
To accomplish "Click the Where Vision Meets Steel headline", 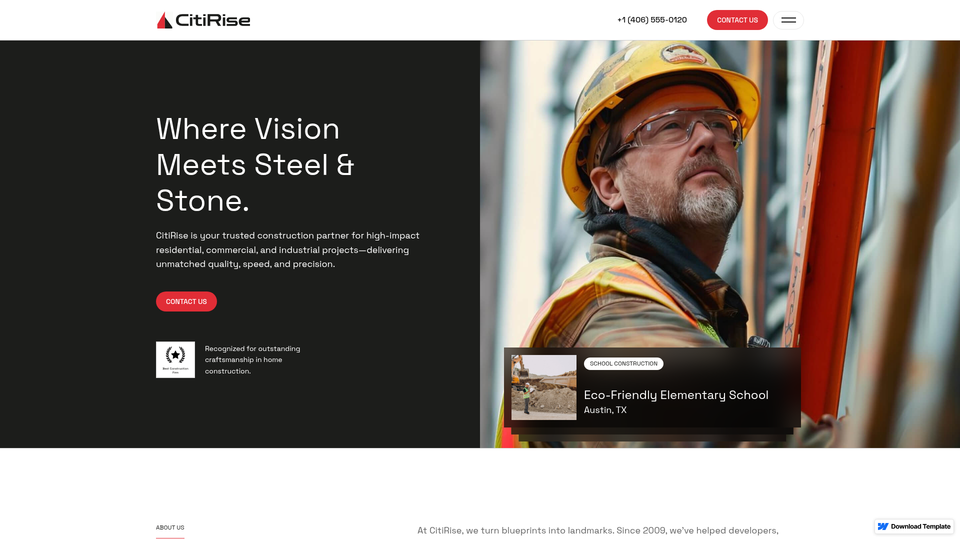I will click(x=255, y=165).
